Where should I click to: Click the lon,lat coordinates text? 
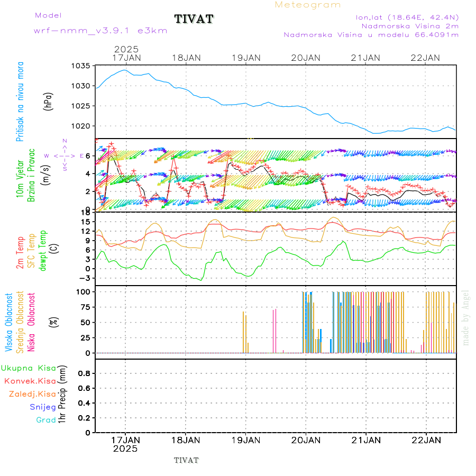point(407,17)
